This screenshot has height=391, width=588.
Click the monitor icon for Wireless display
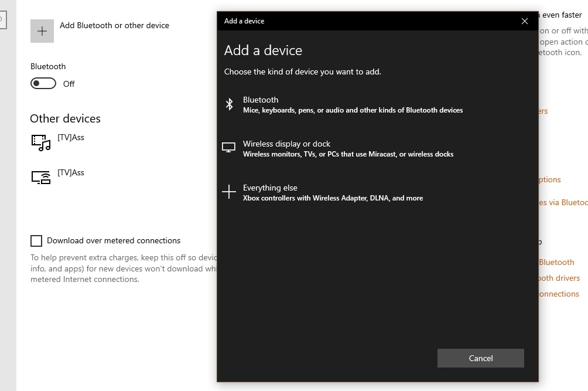(x=229, y=148)
